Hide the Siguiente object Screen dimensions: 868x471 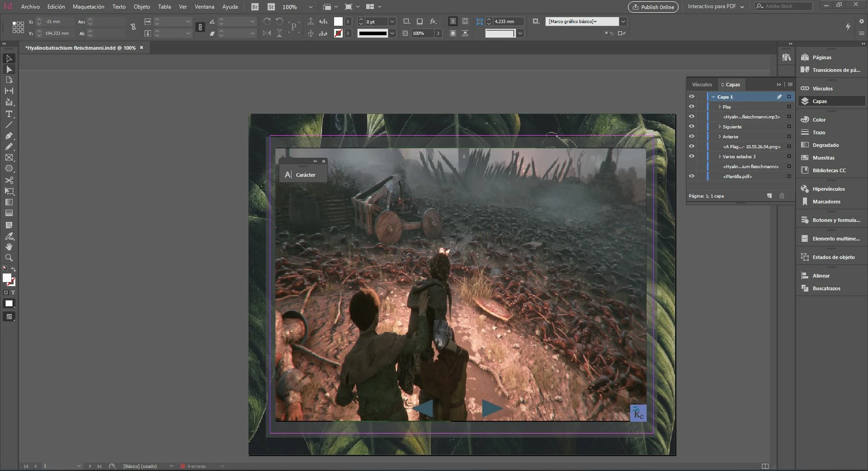(x=691, y=127)
